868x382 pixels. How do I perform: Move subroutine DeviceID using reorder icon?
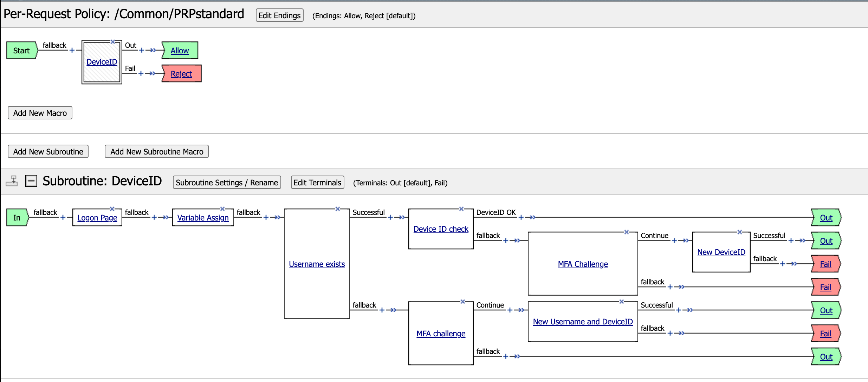click(x=12, y=181)
